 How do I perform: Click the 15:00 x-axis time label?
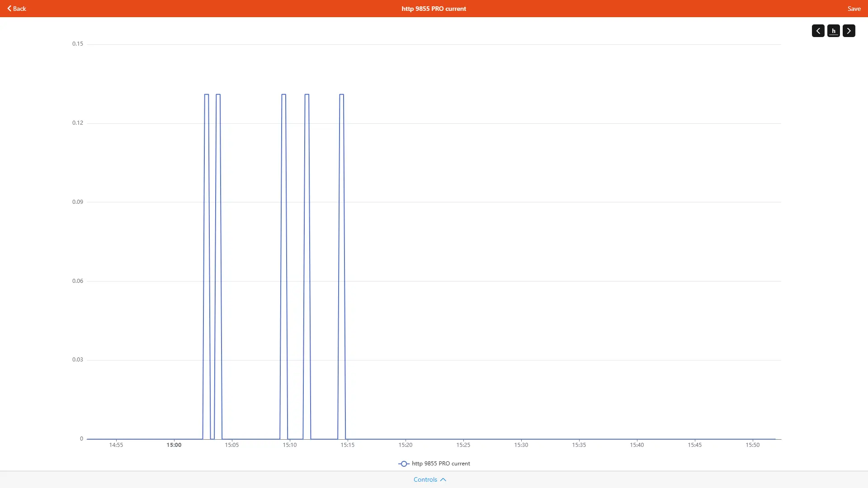coord(174,445)
